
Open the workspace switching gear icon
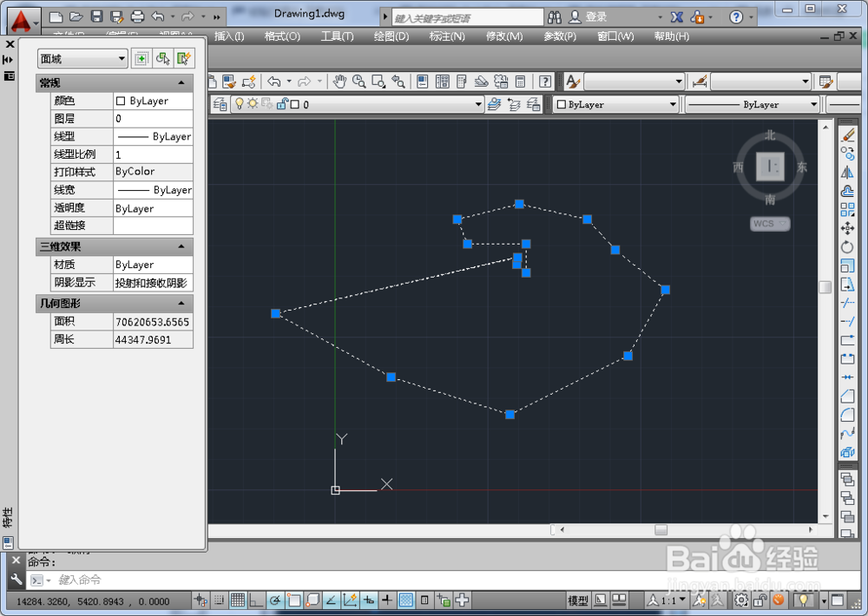741,600
